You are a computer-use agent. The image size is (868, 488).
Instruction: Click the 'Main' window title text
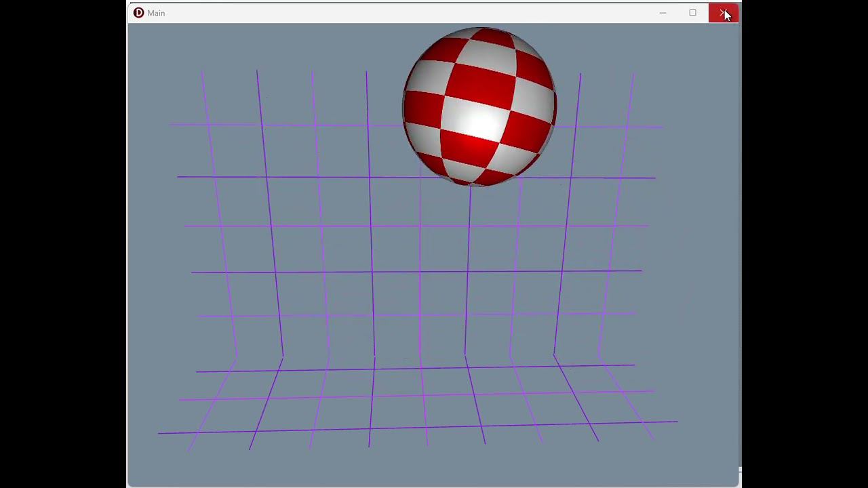(x=156, y=13)
